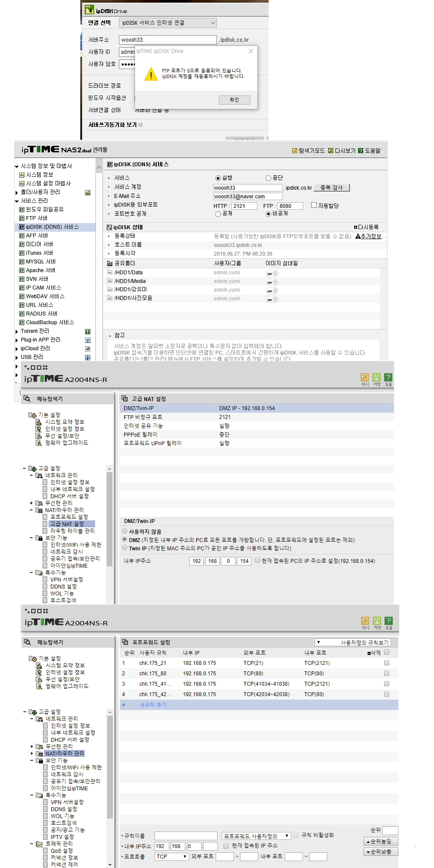Click 저장 icon in 포트포워드 설정 window
This screenshot has height=868, width=434.
click(377, 623)
